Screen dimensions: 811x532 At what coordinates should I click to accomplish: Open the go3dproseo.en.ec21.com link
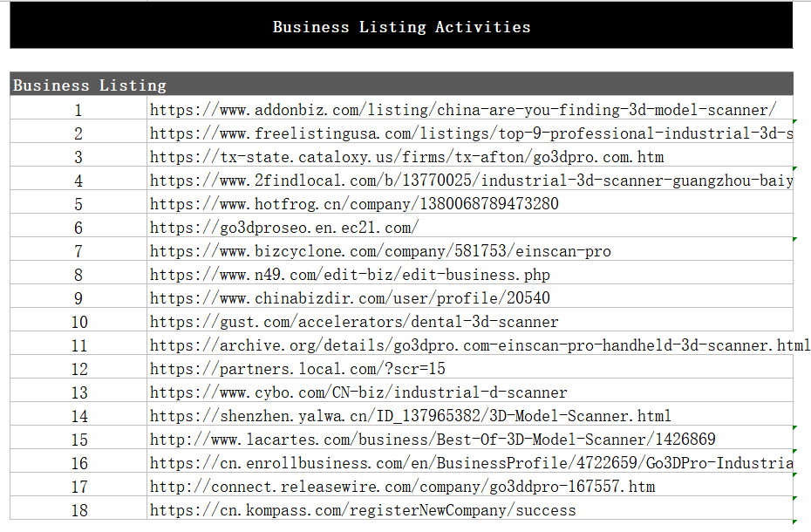pos(284,228)
